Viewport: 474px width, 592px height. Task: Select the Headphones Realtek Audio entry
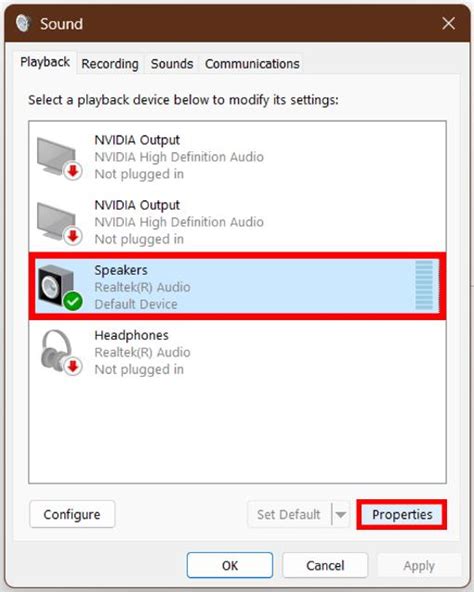[237, 353]
